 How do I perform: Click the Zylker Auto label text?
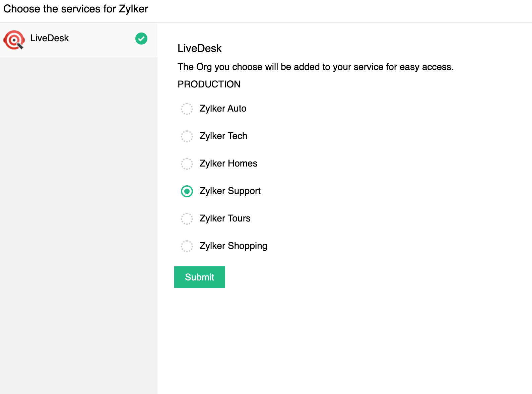223,109
